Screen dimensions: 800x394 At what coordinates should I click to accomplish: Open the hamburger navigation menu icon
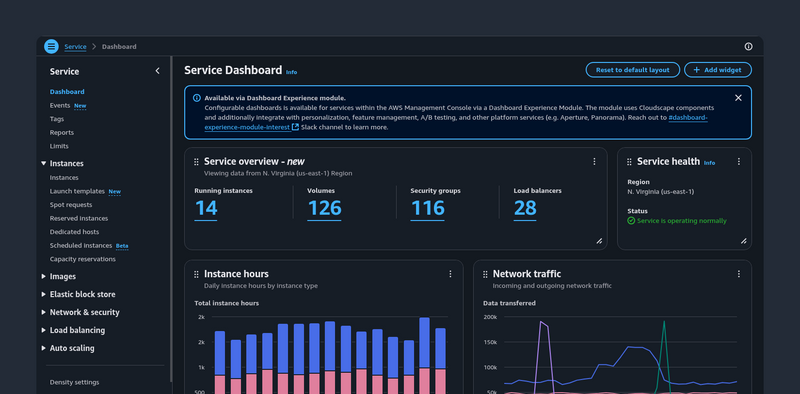(x=51, y=46)
